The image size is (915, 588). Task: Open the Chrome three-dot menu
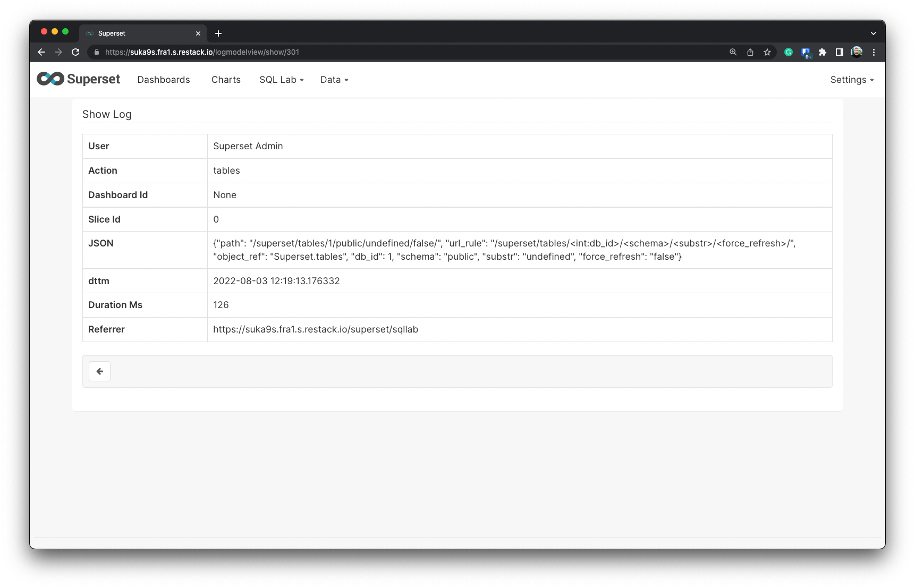point(874,52)
